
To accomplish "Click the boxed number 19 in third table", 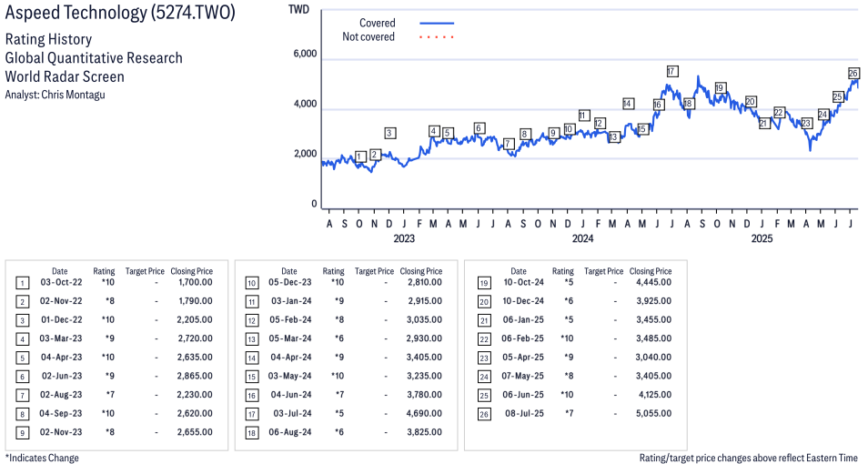I will [x=484, y=284].
